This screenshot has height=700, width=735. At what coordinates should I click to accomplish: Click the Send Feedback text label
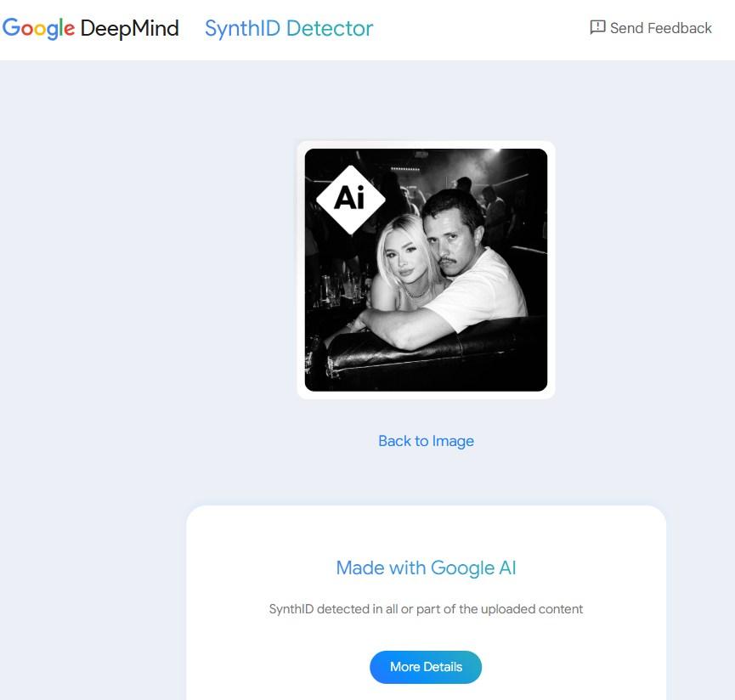(660, 28)
